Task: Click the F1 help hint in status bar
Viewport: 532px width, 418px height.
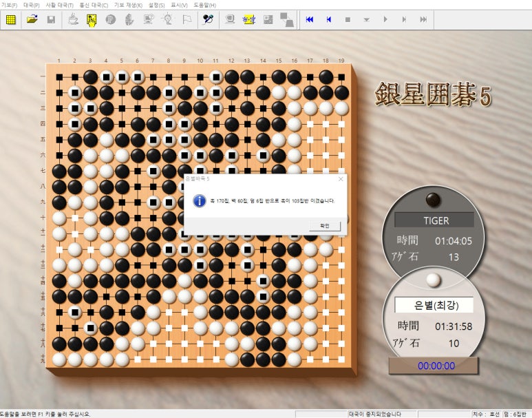Action: tap(45, 415)
